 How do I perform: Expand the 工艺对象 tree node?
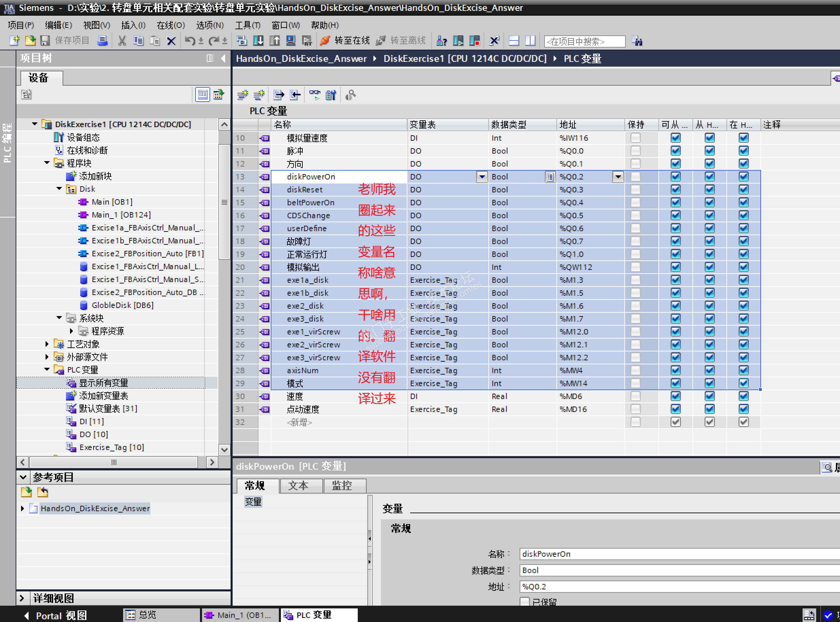[x=47, y=344]
